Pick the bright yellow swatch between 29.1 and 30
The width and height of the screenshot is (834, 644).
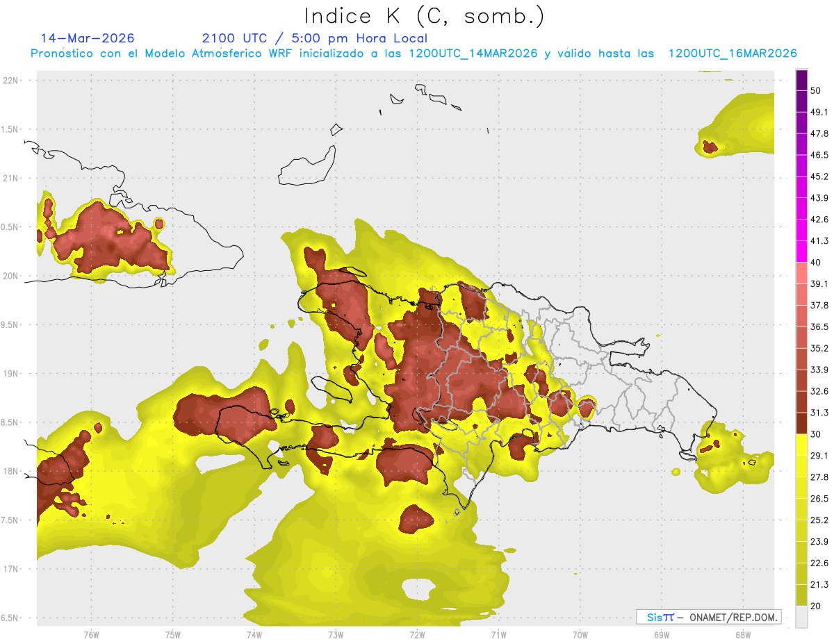801,445
